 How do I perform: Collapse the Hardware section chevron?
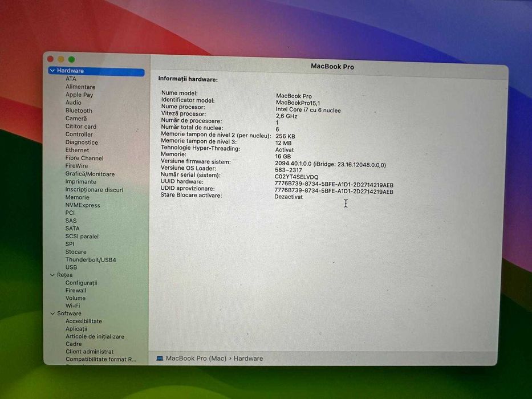click(x=52, y=71)
